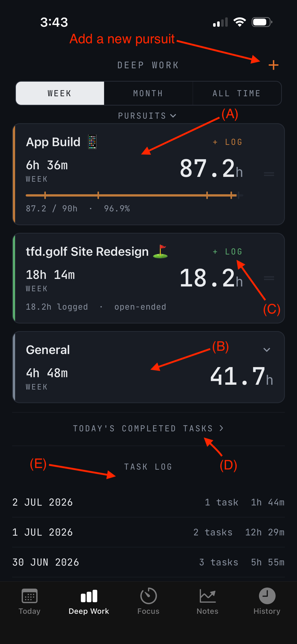Open the 30 JUN 2026 log entry
This screenshot has height=644, width=297.
(148, 562)
